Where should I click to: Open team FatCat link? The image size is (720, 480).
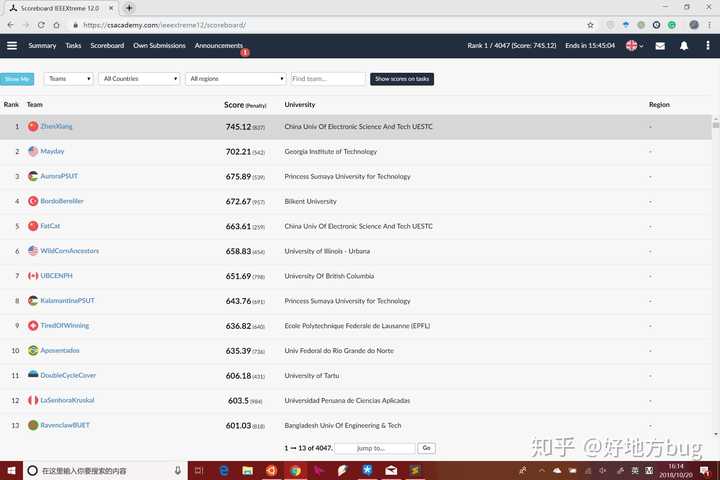click(50, 226)
